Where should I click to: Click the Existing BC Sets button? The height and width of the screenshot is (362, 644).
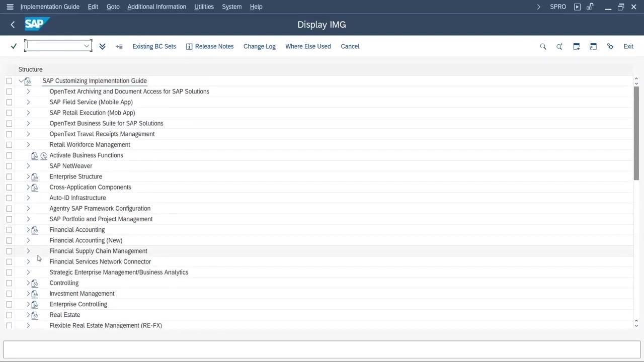tap(154, 46)
